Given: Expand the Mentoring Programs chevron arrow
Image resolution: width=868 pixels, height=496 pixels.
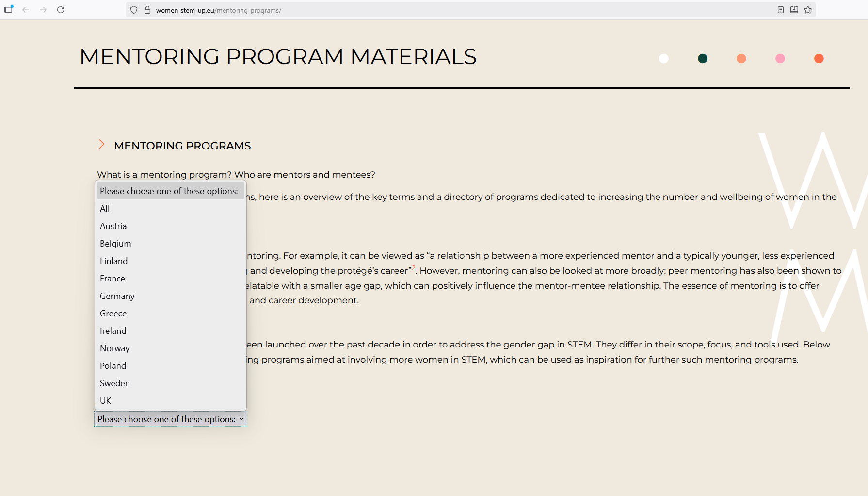Looking at the screenshot, I should click(x=102, y=145).
